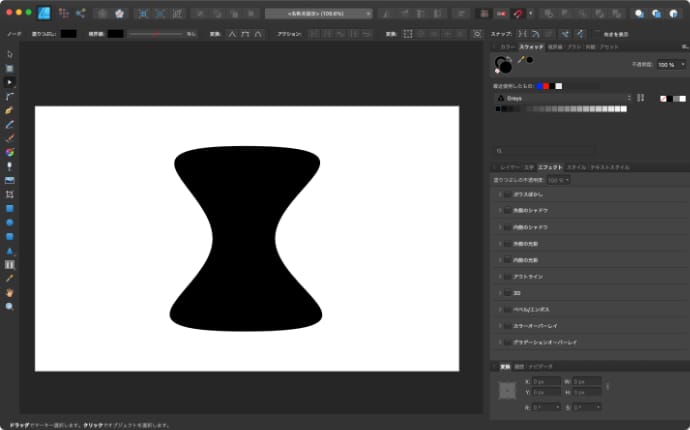Select the Color Picker eyedropper tool
The image size is (690, 430).
10,278
